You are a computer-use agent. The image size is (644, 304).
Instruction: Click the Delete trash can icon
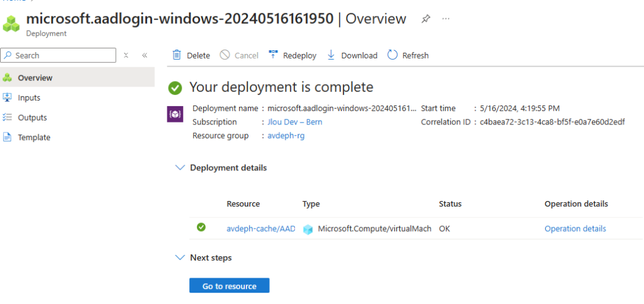pyautogui.click(x=177, y=55)
